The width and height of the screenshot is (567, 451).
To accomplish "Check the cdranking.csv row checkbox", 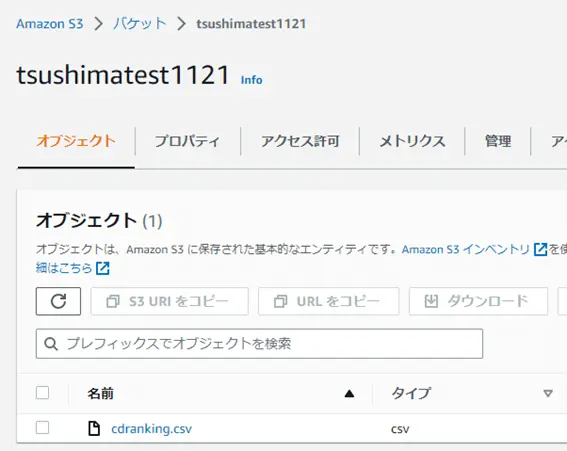I will (42, 428).
